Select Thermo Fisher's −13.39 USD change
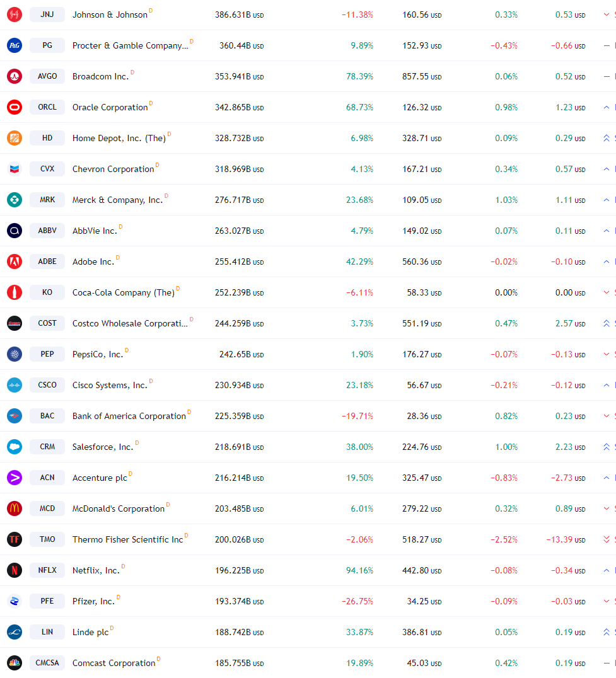Image resolution: width=616 pixels, height=678 pixels. (x=566, y=539)
